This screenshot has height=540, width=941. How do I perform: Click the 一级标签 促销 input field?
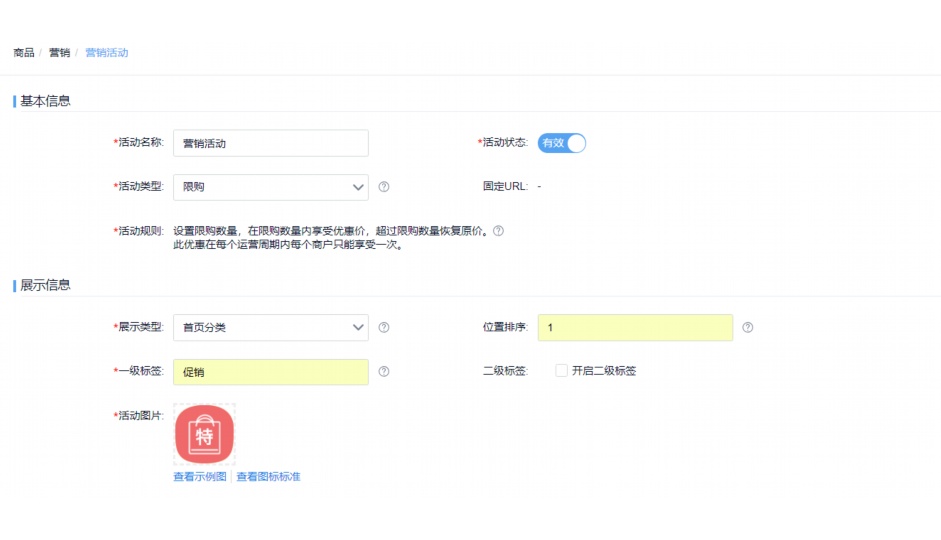tap(270, 371)
